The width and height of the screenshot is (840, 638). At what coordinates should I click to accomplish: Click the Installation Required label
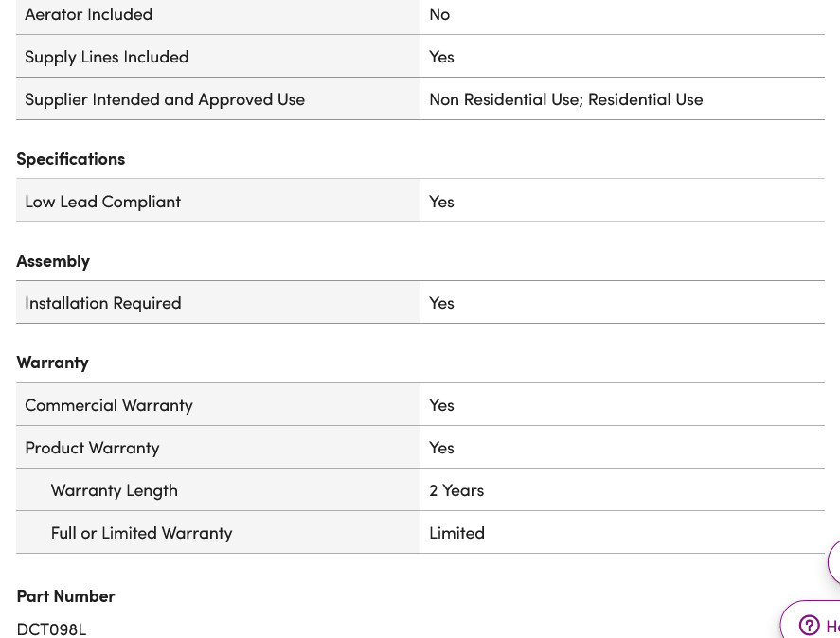coord(103,303)
